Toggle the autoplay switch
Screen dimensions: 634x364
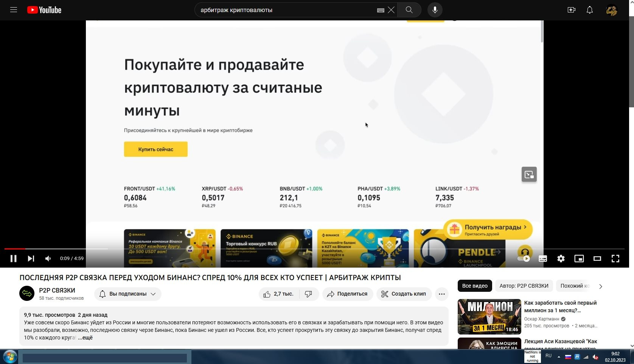click(x=524, y=259)
